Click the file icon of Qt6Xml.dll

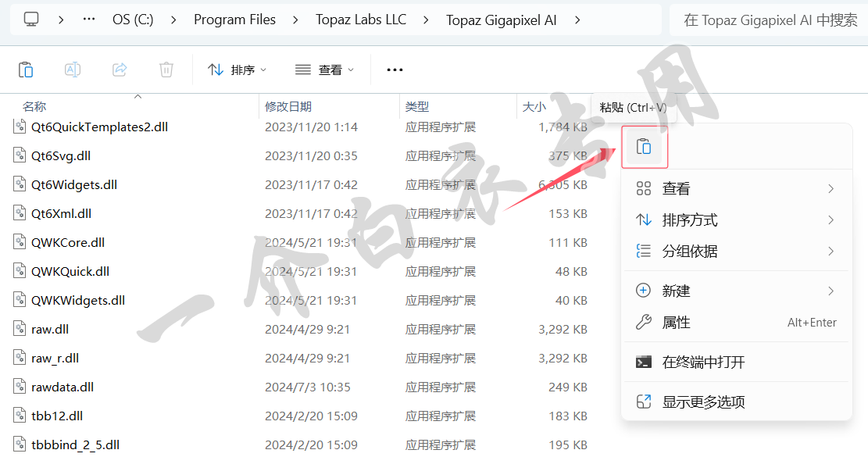coord(20,213)
